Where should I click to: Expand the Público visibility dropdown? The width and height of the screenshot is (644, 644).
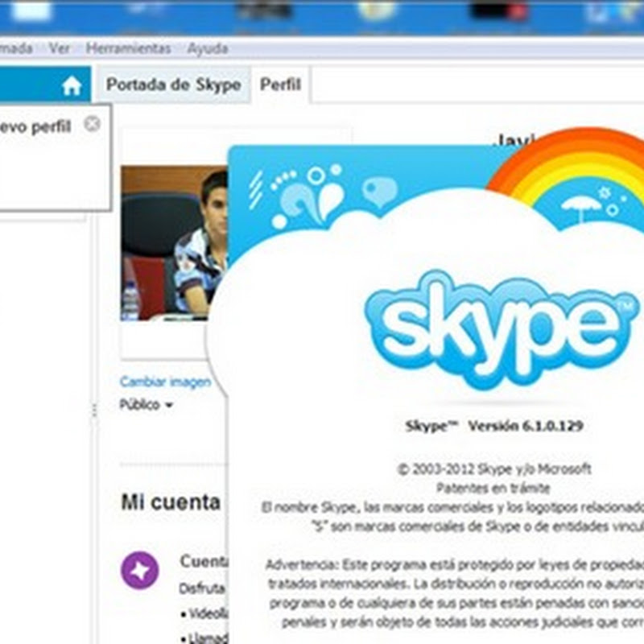tap(146, 405)
